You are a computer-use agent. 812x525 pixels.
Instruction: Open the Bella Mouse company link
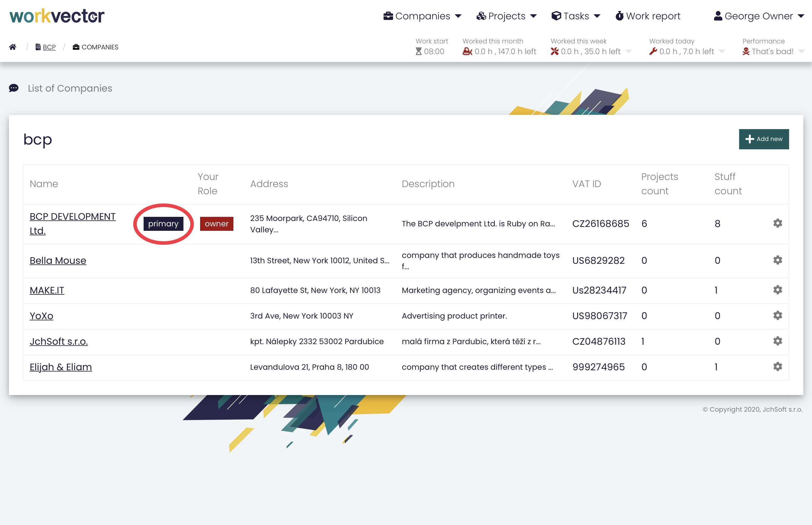point(58,261)
